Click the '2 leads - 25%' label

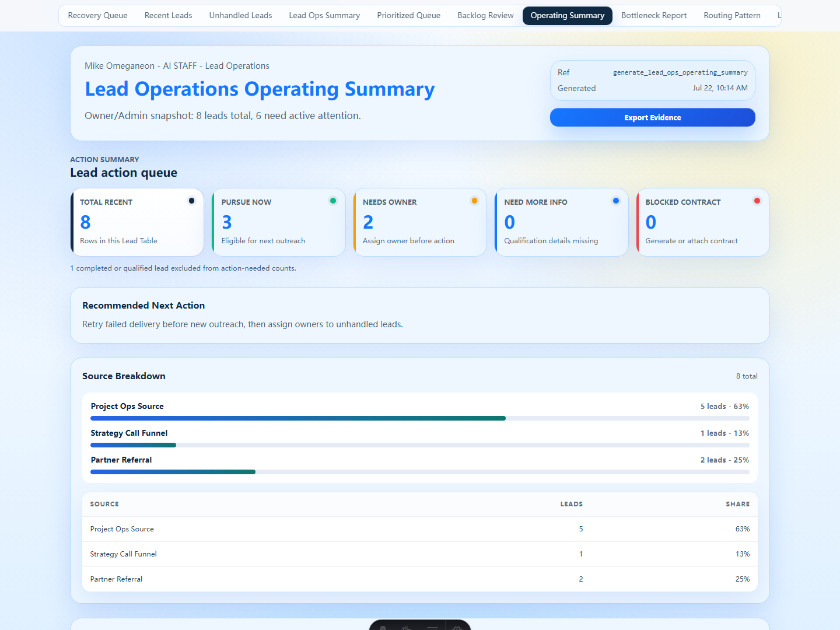[724, 460]
